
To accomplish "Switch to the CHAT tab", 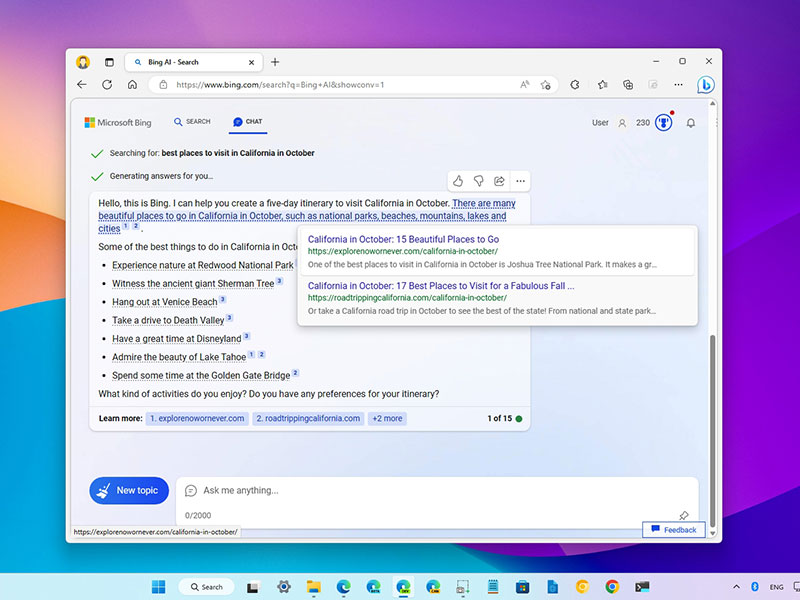I will point(248,121).
